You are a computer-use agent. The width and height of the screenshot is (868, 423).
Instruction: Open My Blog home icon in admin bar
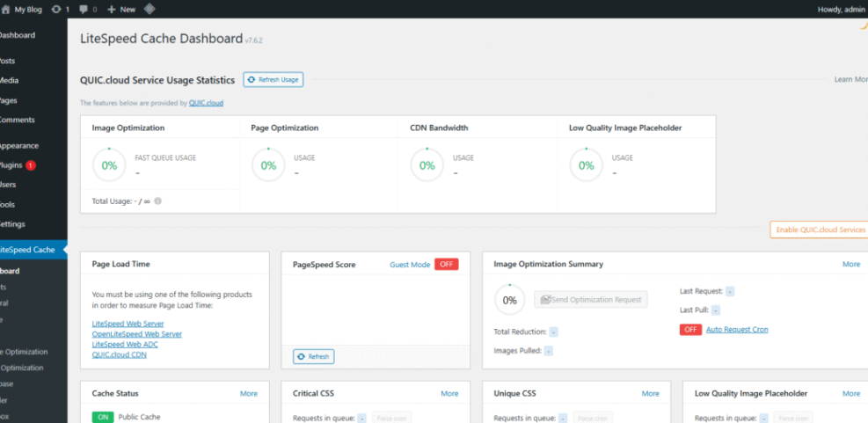click(x=5, y=10)
